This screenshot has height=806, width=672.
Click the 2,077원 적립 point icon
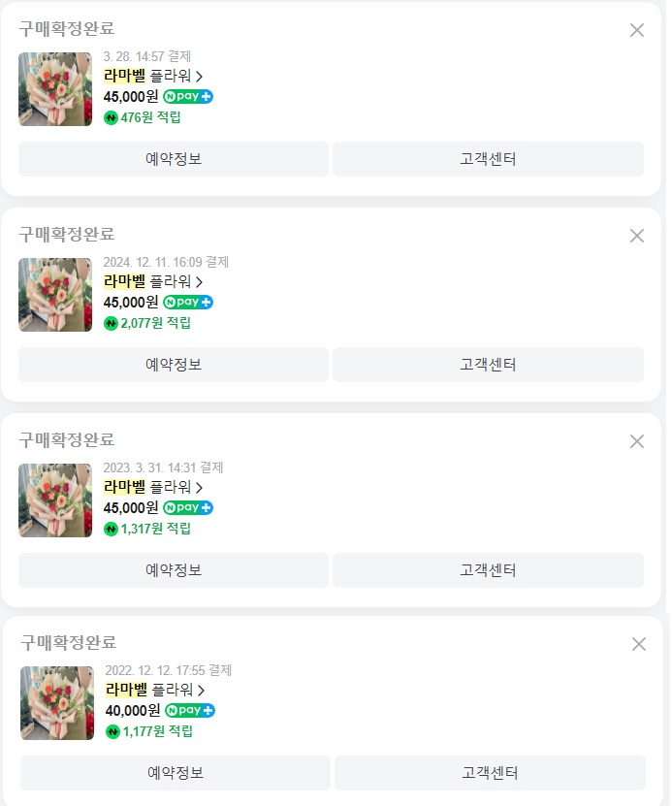click(x=111, y=323)
